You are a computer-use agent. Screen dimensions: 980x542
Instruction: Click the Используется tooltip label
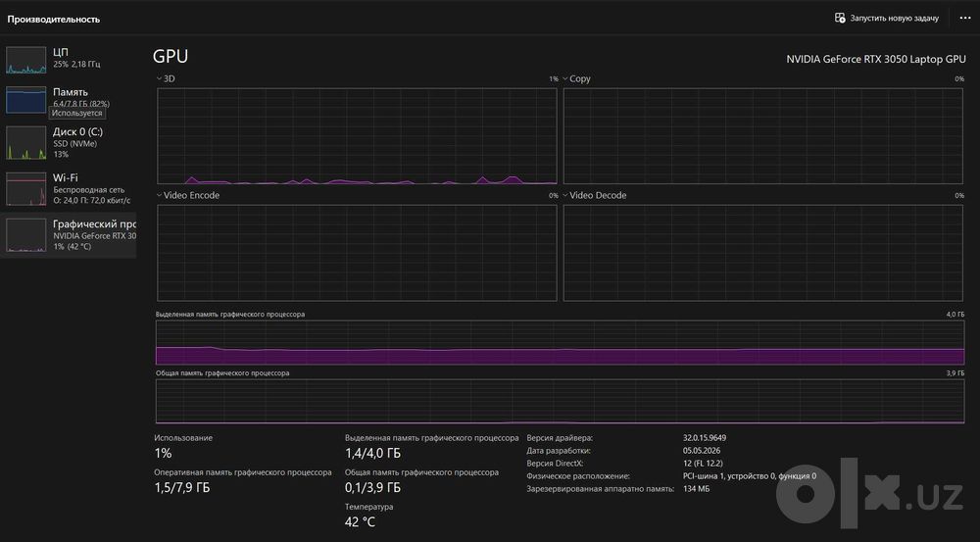[76, 113]
